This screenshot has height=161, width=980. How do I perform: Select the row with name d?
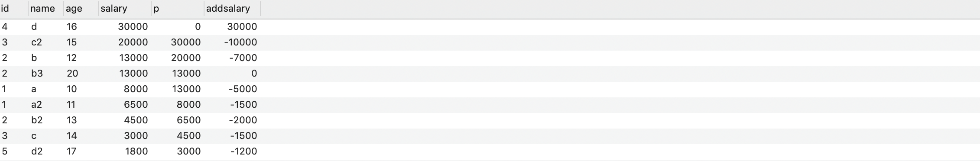click(x=490, y=27)
